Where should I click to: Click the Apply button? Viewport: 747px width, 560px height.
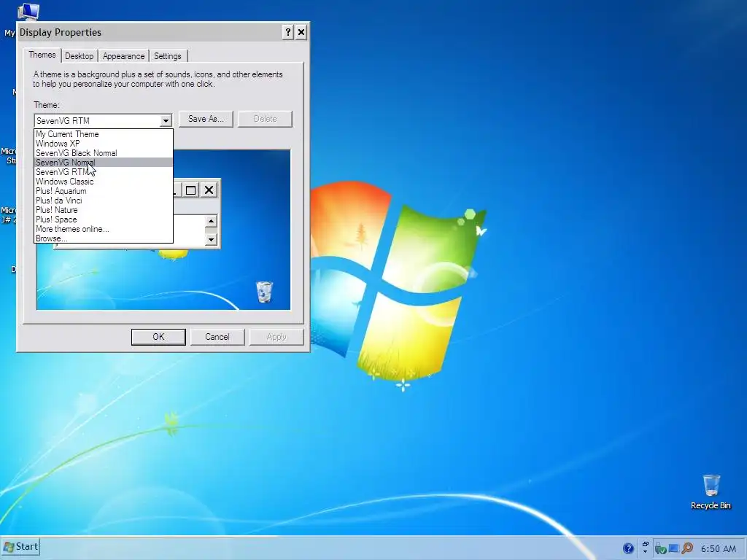(276, 337)
